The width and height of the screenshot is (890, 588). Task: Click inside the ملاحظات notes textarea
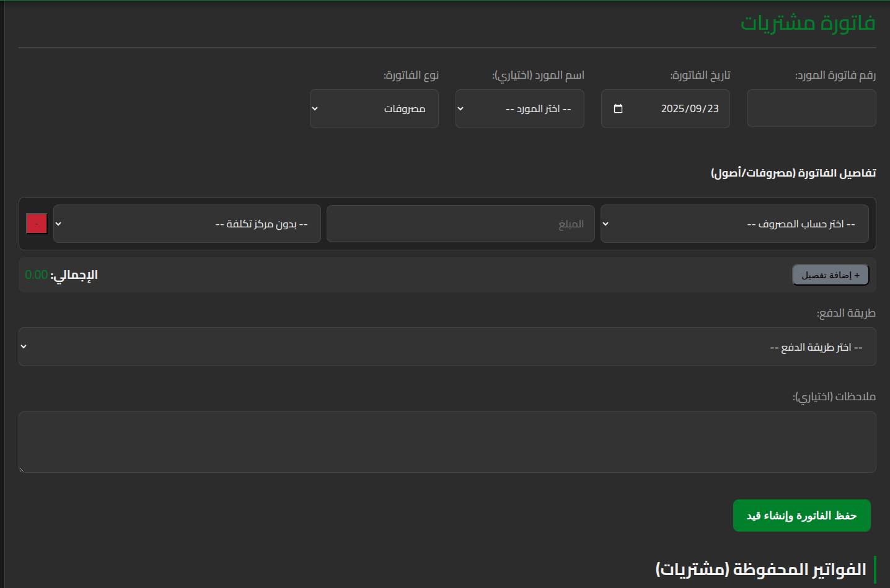click(447, 442)
